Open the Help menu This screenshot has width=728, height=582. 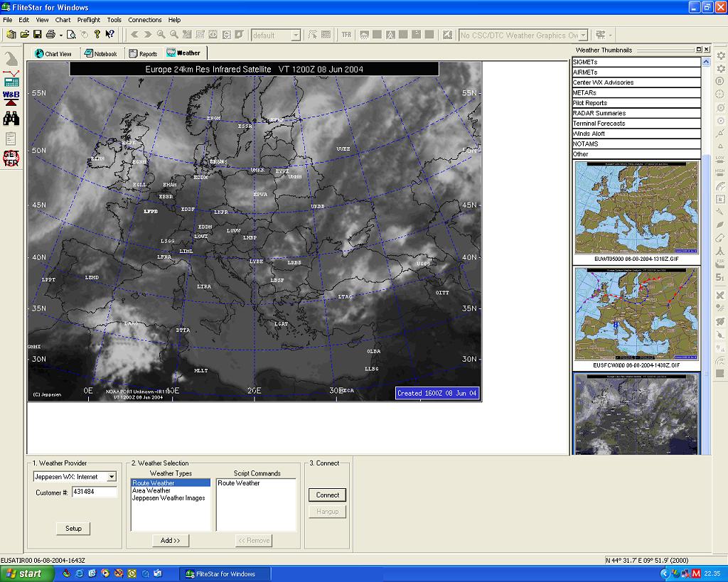(175, 20)
